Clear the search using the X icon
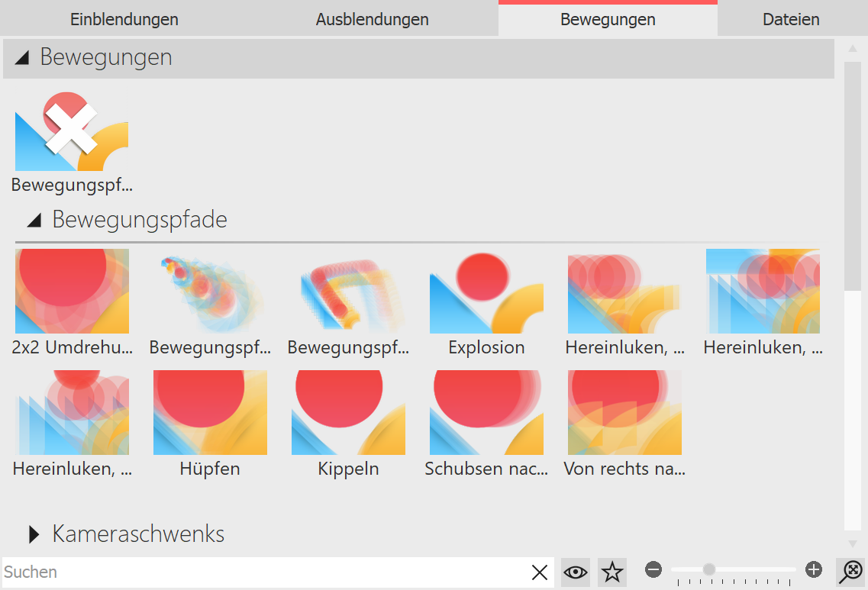This screenshot has height=590, width=868. [540, 572]
